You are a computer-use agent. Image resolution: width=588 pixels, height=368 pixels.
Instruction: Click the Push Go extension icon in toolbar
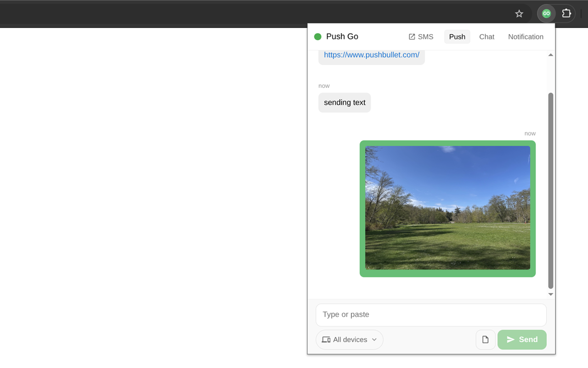(x=546, y=14)
